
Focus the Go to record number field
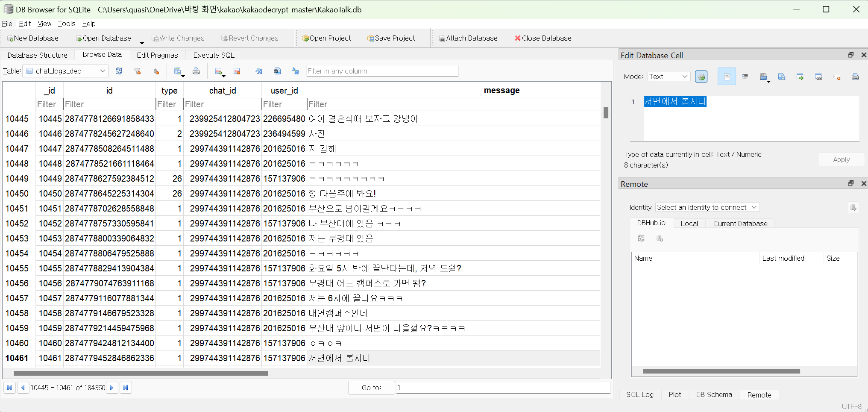click(503, 388)
